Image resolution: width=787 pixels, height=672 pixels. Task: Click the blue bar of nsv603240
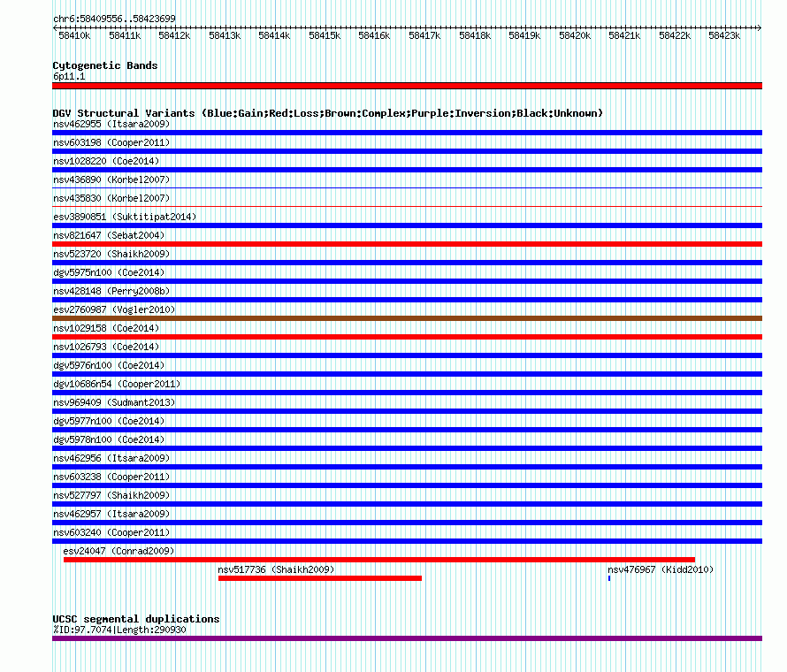(x=407, y=541)
